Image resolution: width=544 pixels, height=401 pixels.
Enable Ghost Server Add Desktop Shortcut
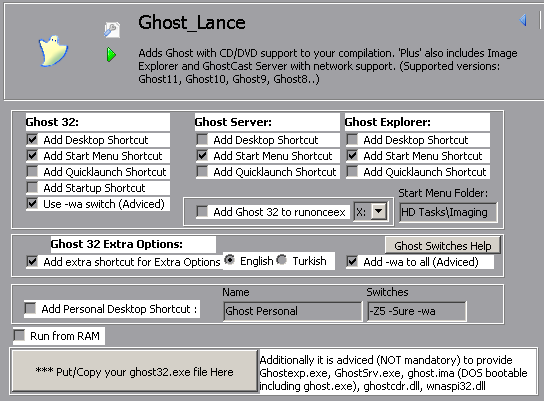pos(202,140)
